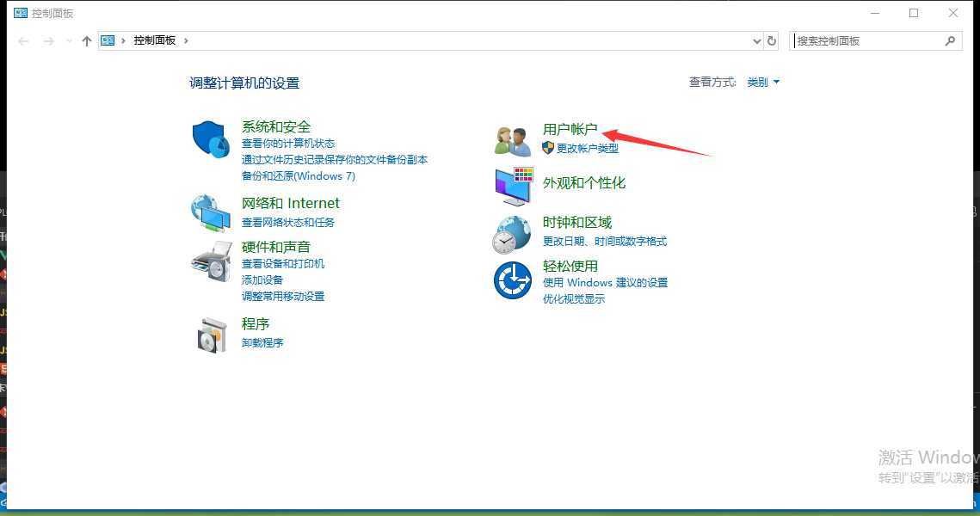The width and height of the screenshot is (980, 516).
Task: Expand the address bar history dropdown
Action: (x=757, y=41)
